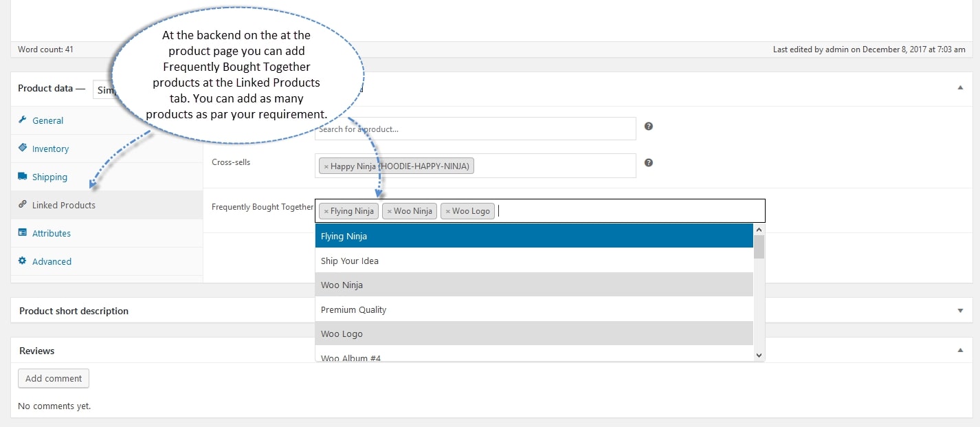Click the Add comment button
This screenshot has width=980, height=427.
(54, 378)
